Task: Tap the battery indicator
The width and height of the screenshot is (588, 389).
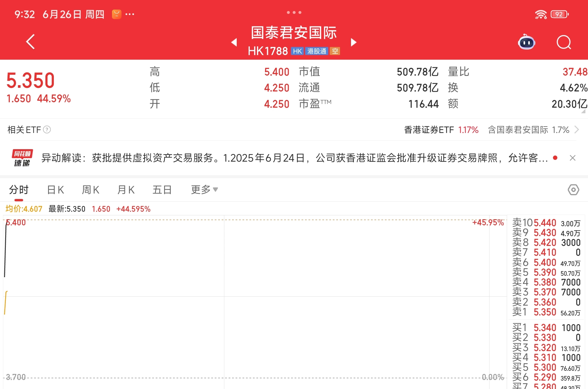Action: tap(560, 14)
